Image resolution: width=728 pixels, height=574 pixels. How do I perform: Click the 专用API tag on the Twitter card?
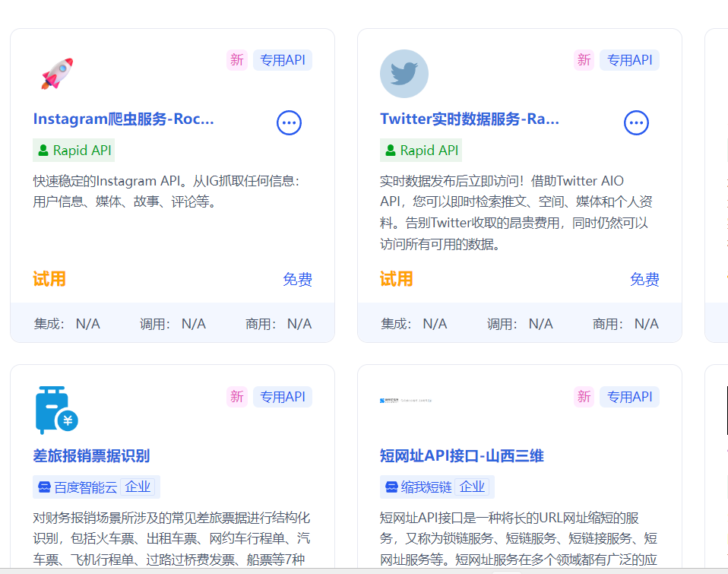click(x=629, y=60)
